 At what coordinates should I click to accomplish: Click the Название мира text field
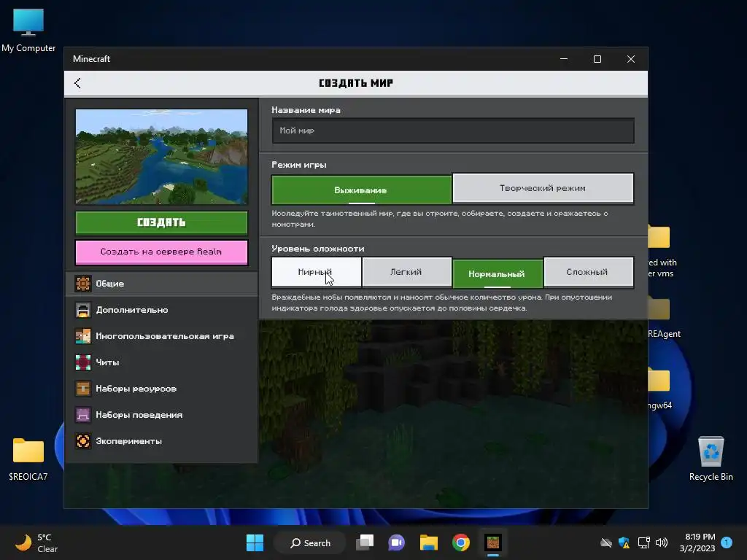(453, 131)
